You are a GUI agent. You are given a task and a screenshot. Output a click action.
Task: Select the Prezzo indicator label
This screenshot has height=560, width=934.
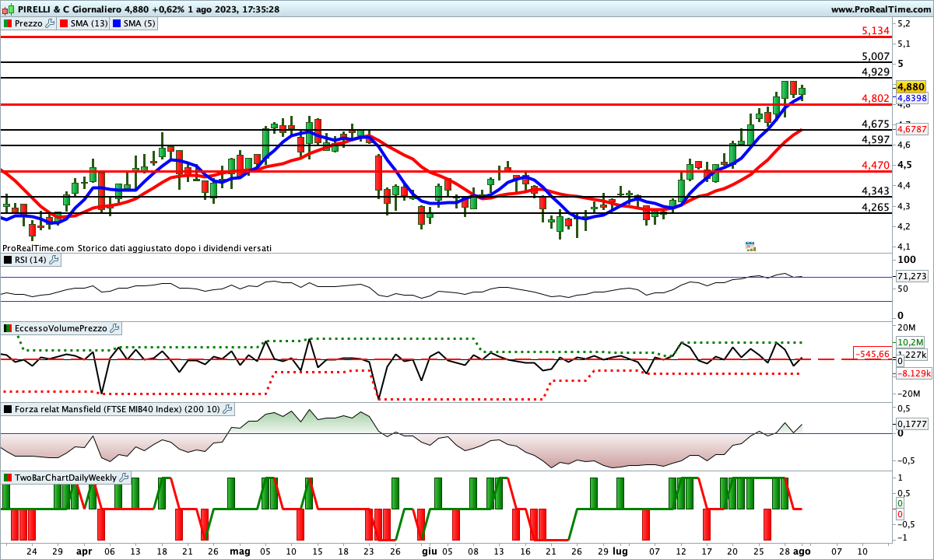coord(29,23)
